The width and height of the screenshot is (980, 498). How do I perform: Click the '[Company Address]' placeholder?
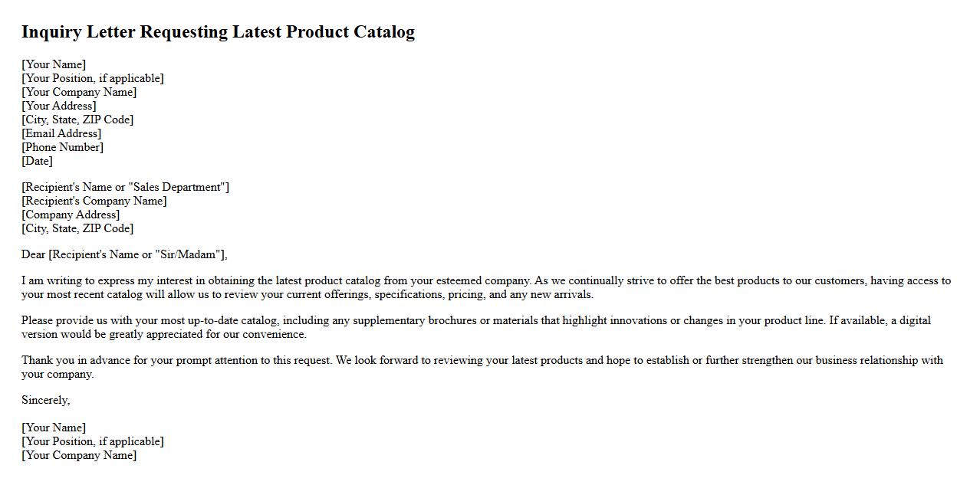[x=71, y=215]
